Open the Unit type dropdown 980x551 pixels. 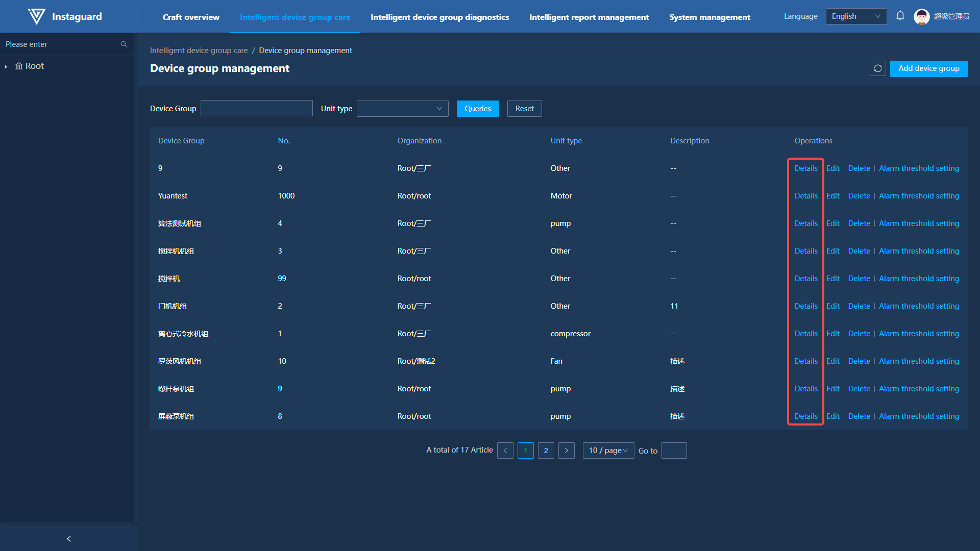click(402, 109)
